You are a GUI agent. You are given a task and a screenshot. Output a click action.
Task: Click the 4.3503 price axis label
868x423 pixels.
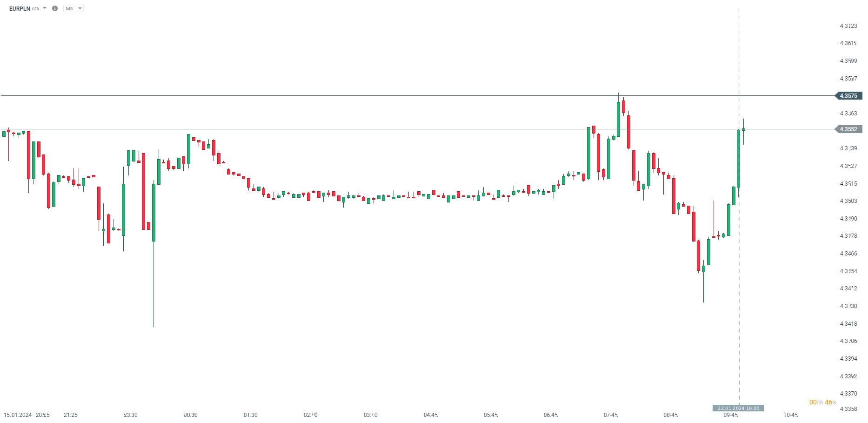point(848,201)
